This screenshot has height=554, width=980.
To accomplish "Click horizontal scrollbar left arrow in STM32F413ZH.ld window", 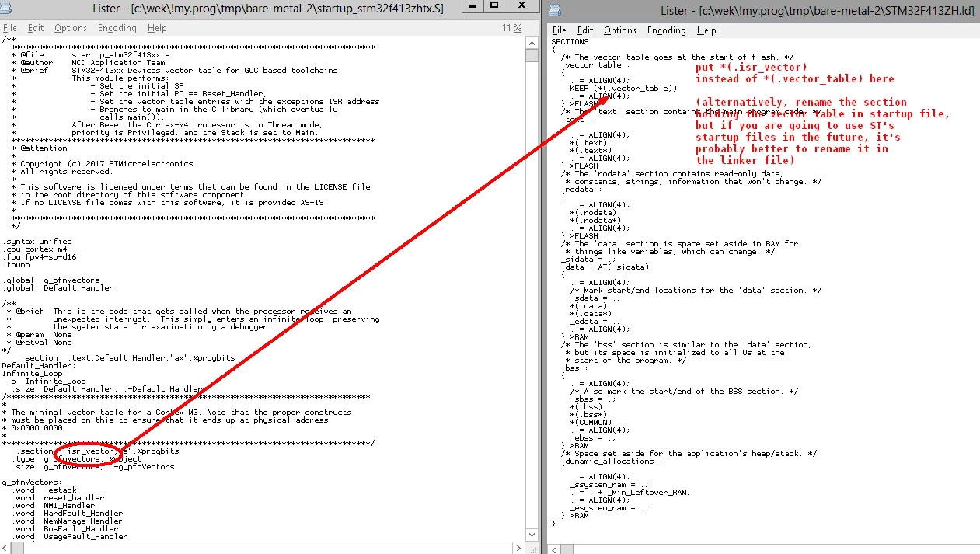I will [x=554, y=549].
